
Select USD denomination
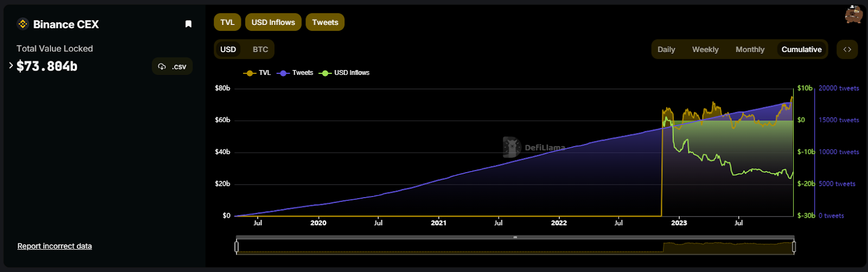click(228, 49)
